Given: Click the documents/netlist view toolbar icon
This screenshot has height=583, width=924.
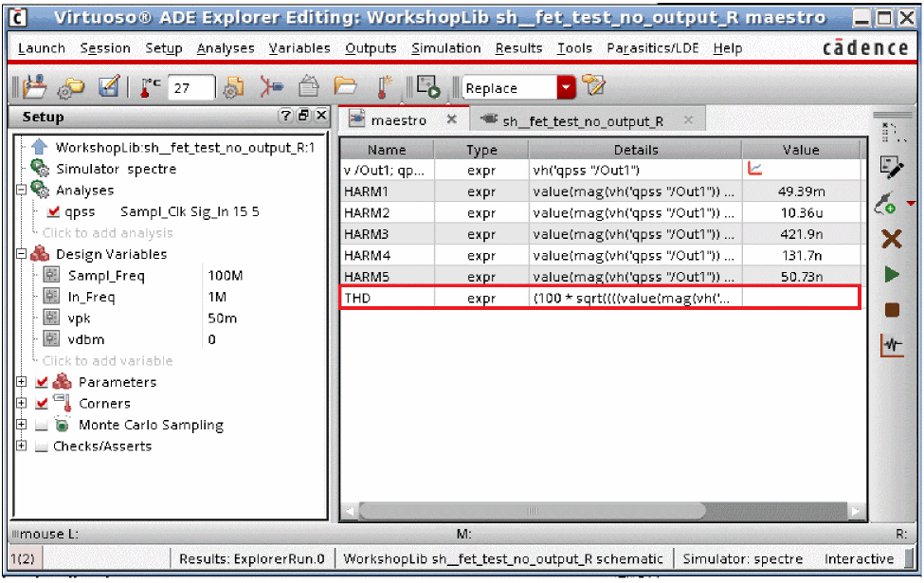Looking at the screenshot, I should pyautogui.click(x=308, y=86).
